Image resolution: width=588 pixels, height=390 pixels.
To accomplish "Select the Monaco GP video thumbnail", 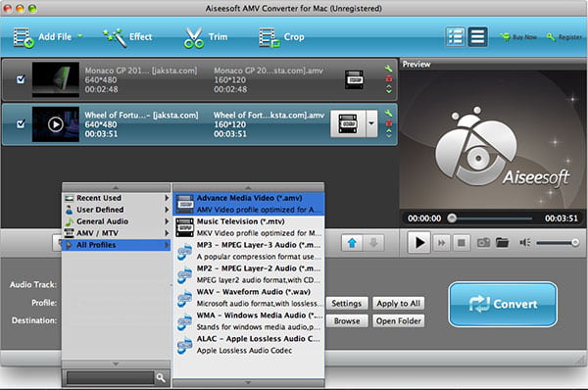I will pyautogui.click(x=56, y=79).
